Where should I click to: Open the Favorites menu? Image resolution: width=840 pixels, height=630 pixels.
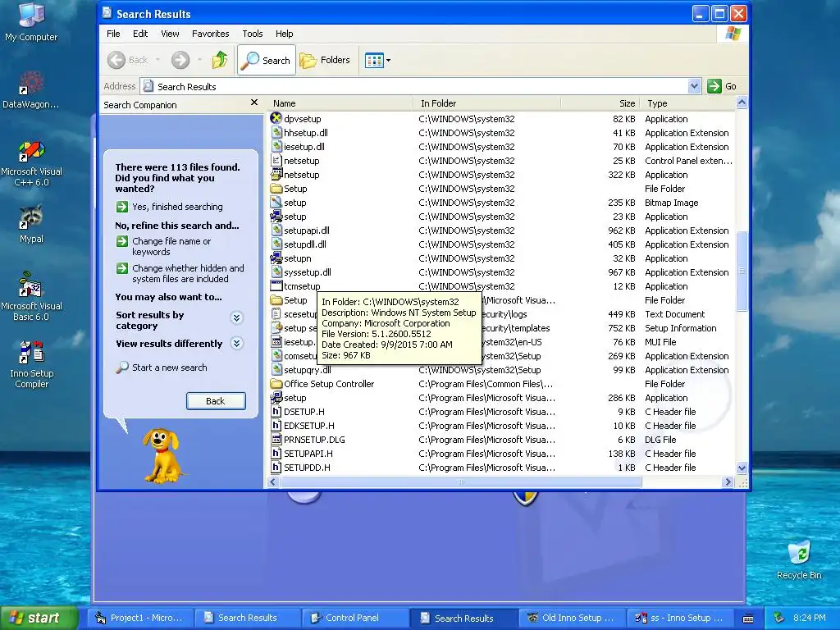(x=211, y=34)
